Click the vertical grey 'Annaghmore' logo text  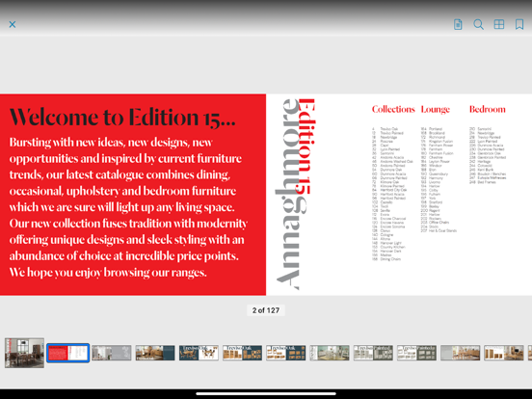[291, 194]
